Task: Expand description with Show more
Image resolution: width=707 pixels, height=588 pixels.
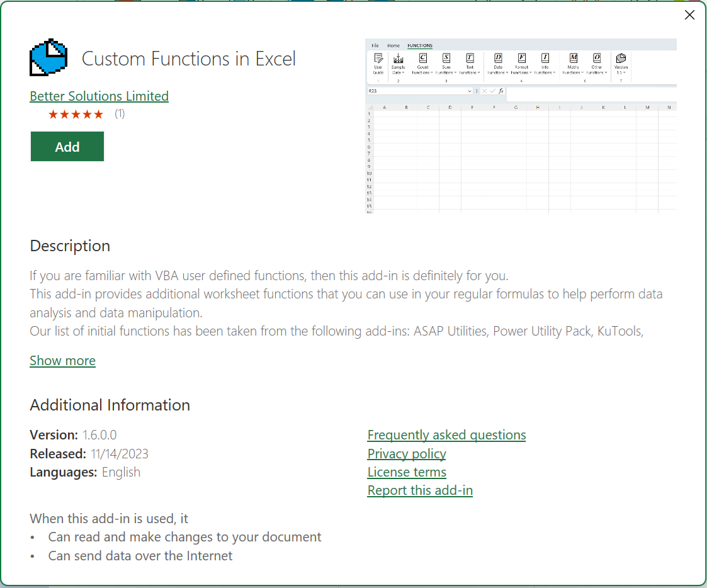Action: [x=62, y=361]
